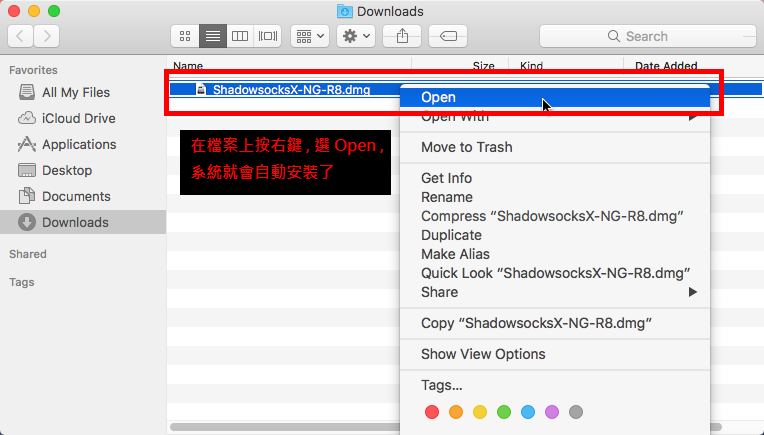Go back with the left arrow

tap(21, 36)
